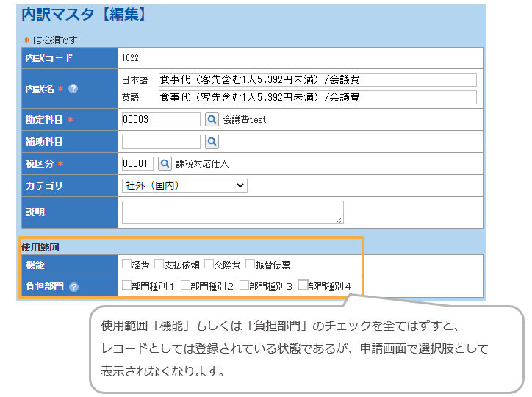Click the 日本語 内訳名 text field
Viewport: 532px width, 397px height.
(x=317, y=79)
